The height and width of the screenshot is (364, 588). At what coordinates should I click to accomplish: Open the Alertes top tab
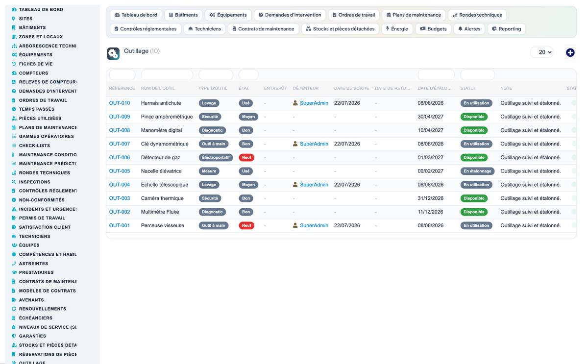point(469,29)
